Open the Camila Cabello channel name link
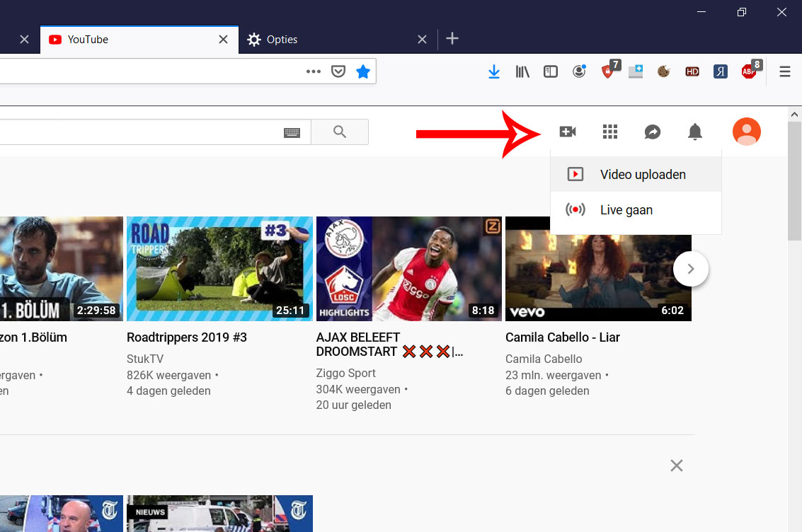802x532 pixels. (544, 359)
